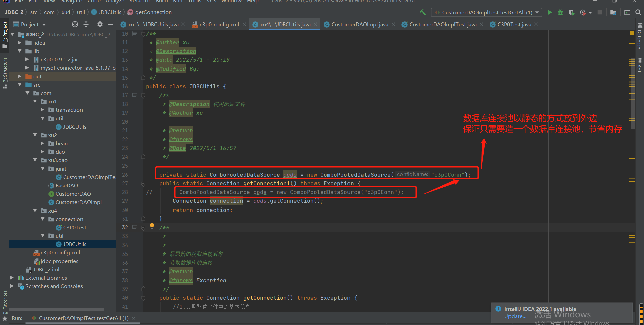Open the Structure tool window tab
644x325 pixels.
coord(5,73)
